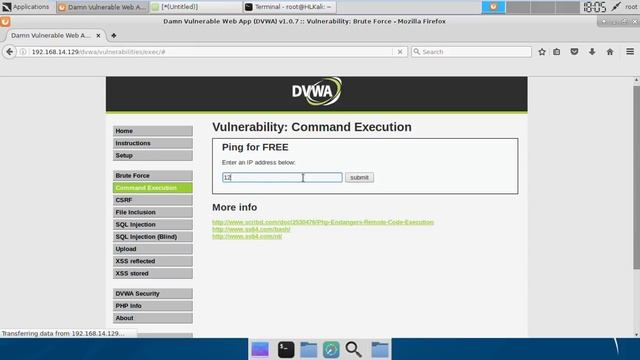Open Home in DVWA sidebar
Image resolution: width=640 pixels, height=360 pixels.
[153, 131]
